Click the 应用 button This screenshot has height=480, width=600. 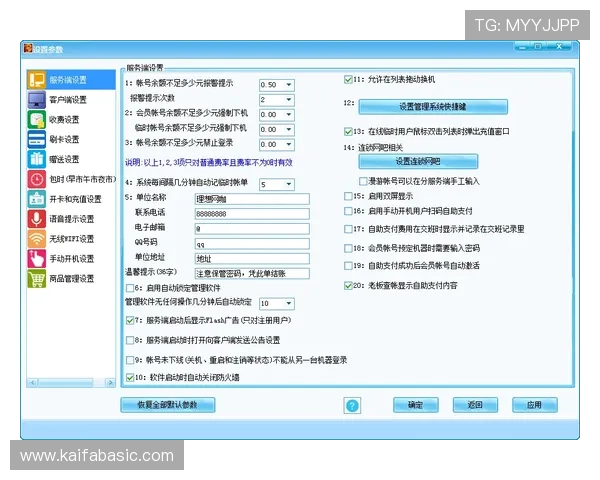[x=535, y=405]
